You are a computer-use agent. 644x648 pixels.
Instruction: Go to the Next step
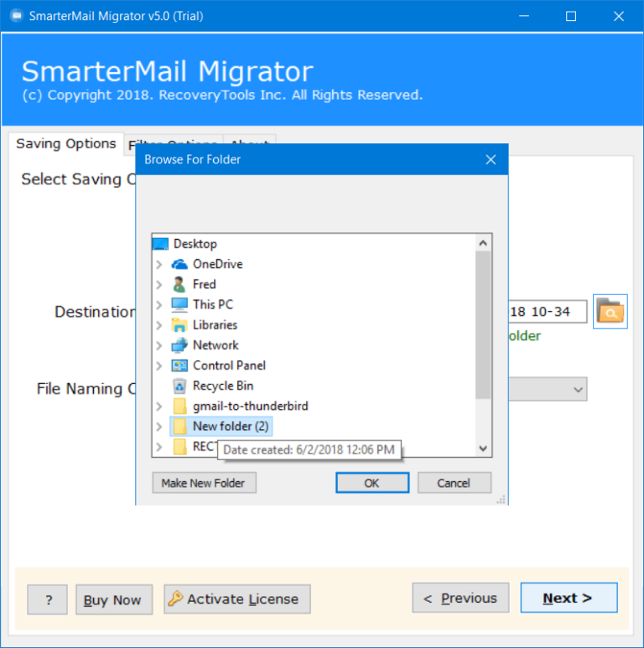[569, 598]
